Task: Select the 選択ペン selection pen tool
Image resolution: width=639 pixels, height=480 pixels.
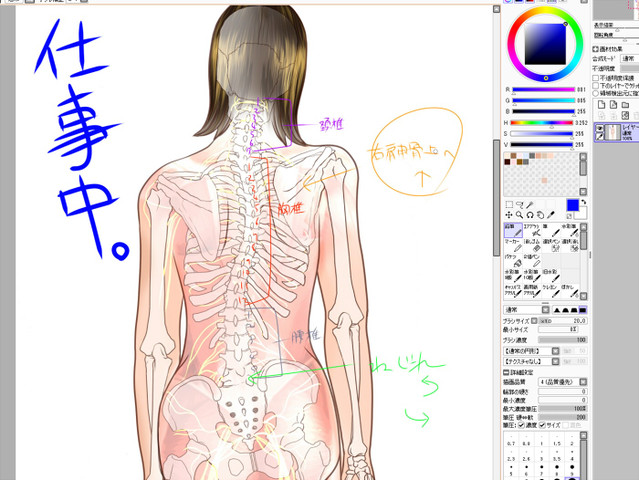Action: click(551, 245)
